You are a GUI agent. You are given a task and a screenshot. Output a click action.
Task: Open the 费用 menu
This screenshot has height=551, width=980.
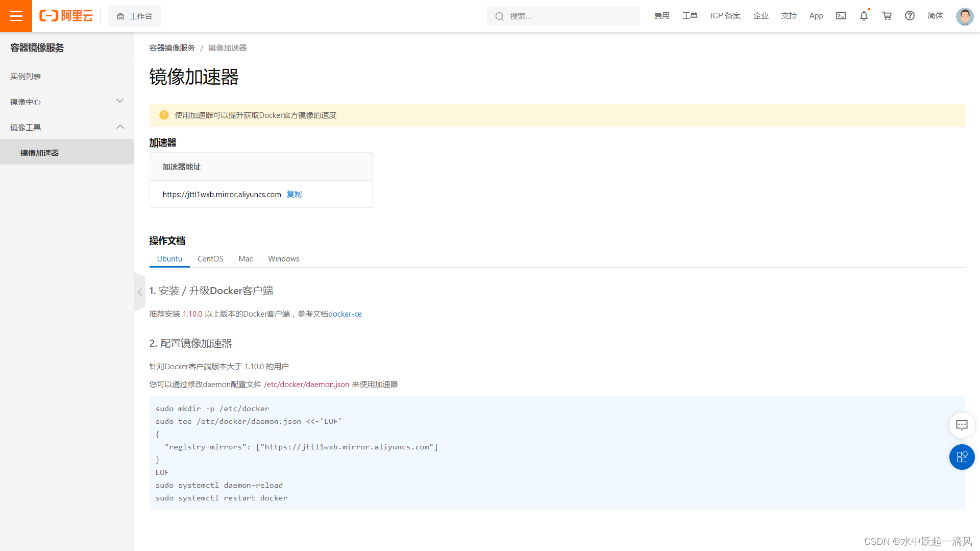[x=661, y=16]
